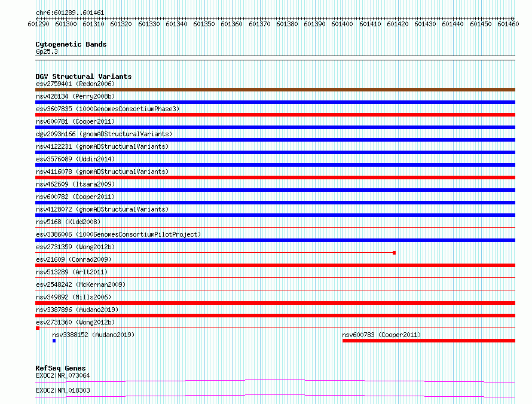Open the nsv600782 (Cooper2011) variant
532x404 pixels.
[75, 197]
